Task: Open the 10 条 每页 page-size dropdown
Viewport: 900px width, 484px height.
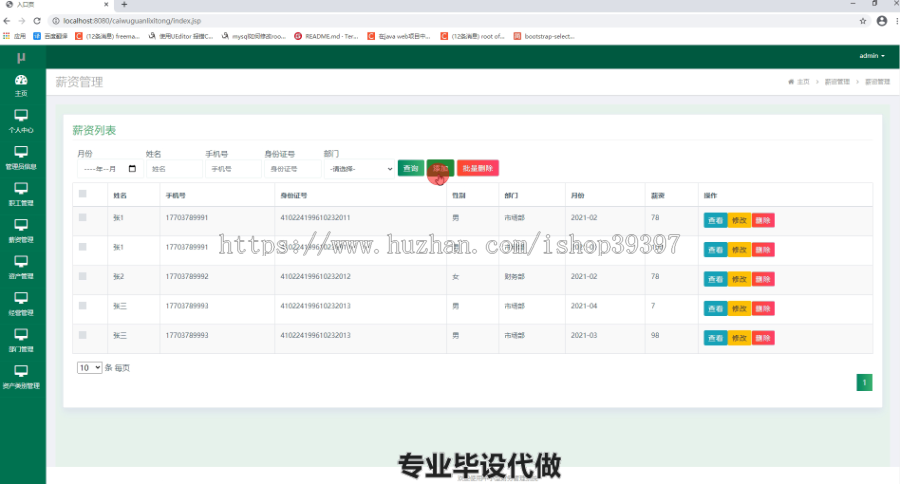Action: (x=89, y=367)
